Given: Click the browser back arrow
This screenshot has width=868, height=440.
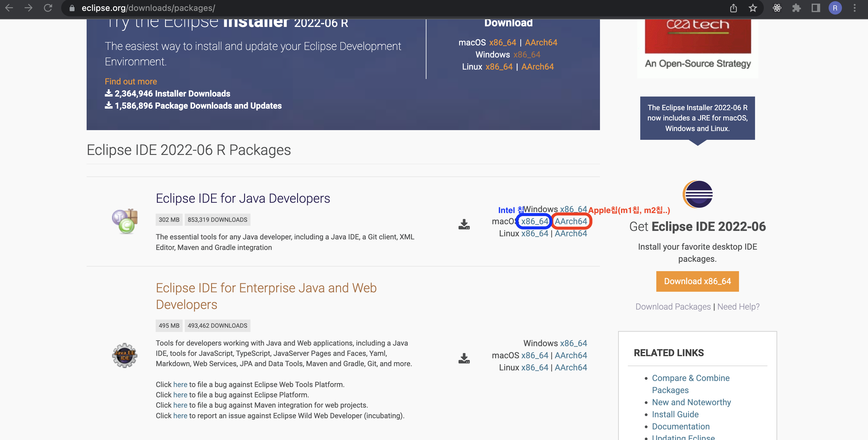Looking at the screenshot, I should tap(9, 8).
